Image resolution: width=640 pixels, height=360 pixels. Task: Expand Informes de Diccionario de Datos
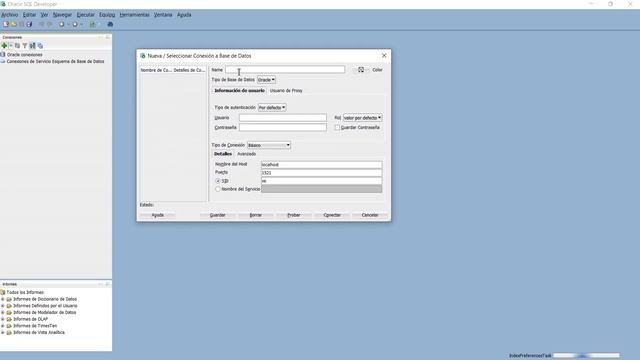point(3,299)
